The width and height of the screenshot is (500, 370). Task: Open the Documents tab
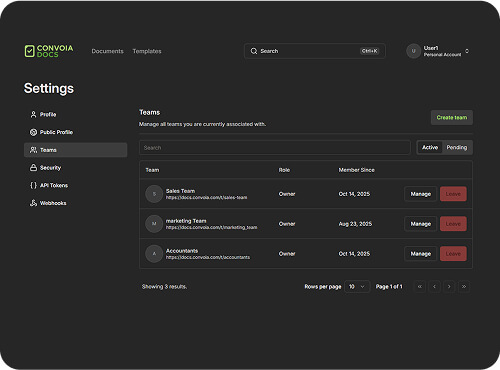pos(107,51)
